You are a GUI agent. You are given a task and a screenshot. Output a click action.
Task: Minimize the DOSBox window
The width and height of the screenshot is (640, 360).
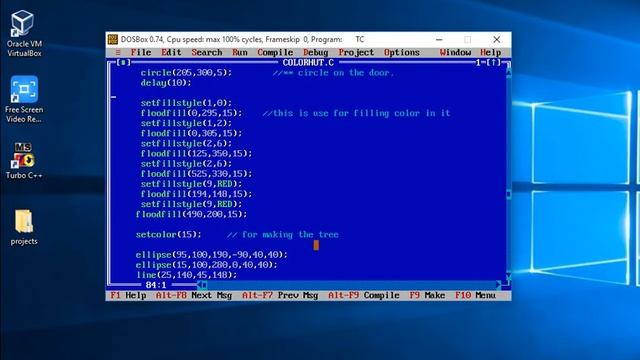pos(439,40)
